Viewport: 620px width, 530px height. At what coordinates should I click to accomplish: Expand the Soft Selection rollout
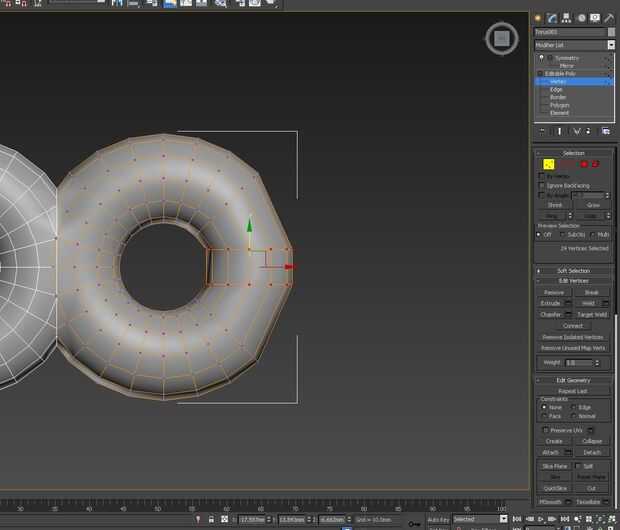(573, 271)
